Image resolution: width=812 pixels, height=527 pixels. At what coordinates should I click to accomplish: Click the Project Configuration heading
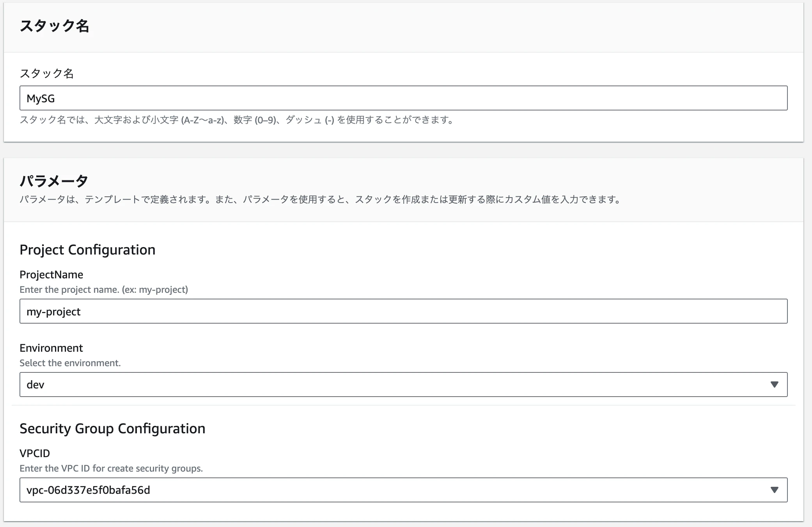pyautogui.click(x=87, y=250)
